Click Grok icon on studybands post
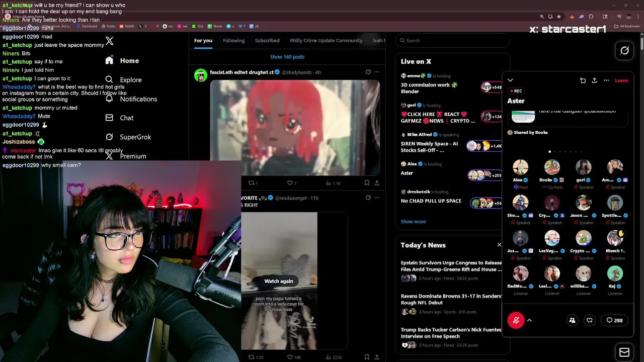The height and width of the screenshot is (362, 644). [368, 72]
